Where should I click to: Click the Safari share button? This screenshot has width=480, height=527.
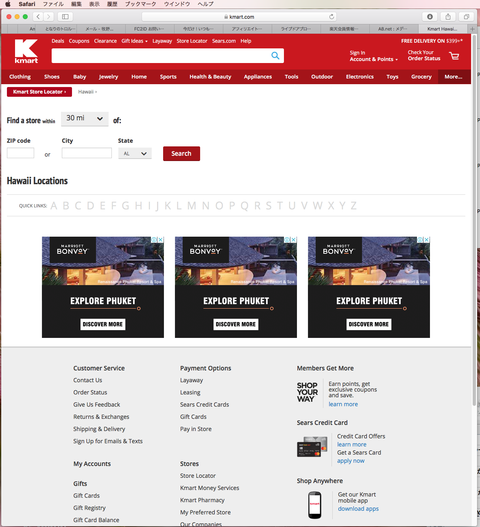(x=448, y=16)
